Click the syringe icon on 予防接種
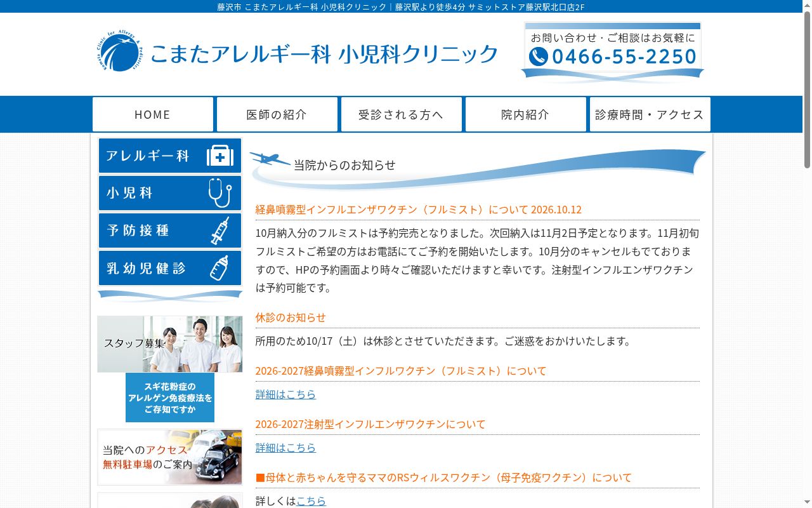812x508 pixels. coord(220,231)
